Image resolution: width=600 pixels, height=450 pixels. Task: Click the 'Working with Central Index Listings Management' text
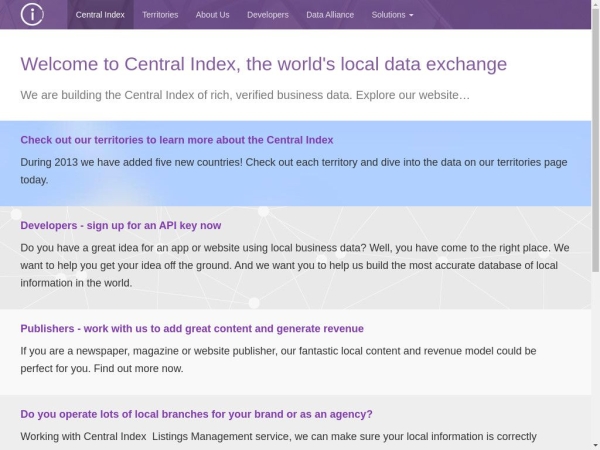(x=279, y=437)
